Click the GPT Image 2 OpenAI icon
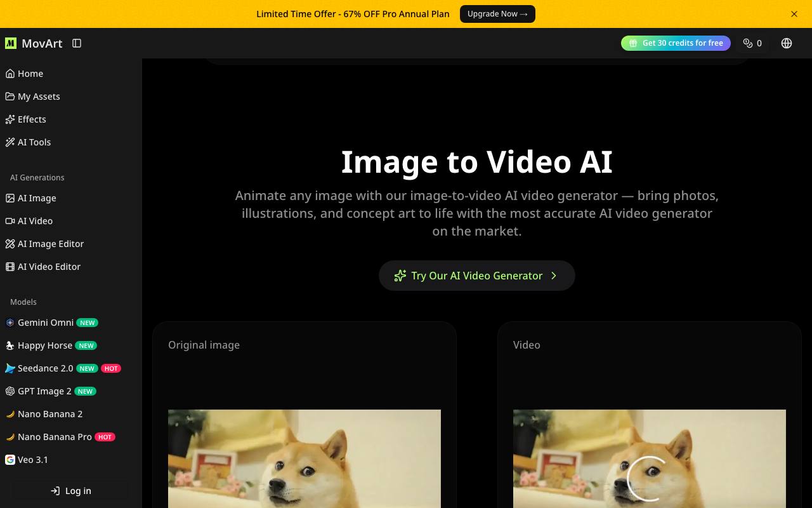This screenshot has height=508, width=812. click(10, 391)
